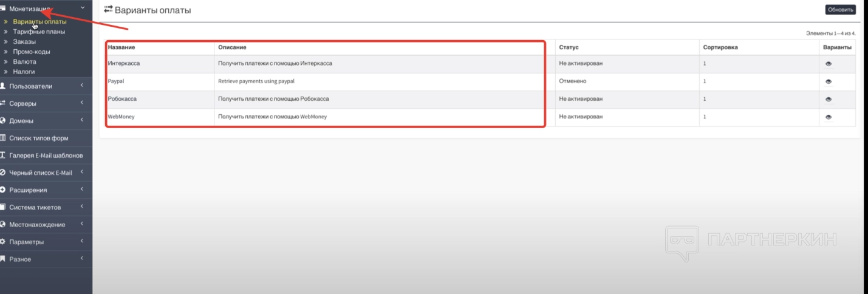Click 'Получить платежи с помощью Робокасса' text

tap(273, 98)
